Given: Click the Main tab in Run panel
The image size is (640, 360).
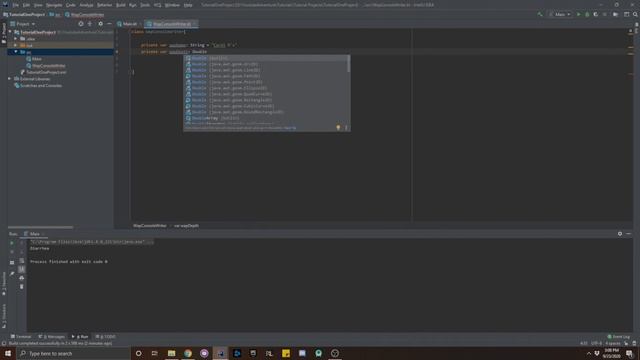Looking at the screenshot, I should [34, 234].
